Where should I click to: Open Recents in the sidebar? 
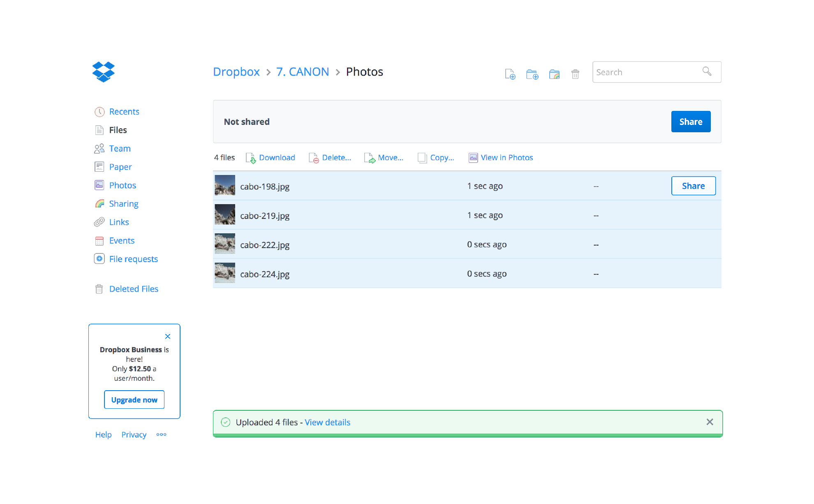(124, 112)
